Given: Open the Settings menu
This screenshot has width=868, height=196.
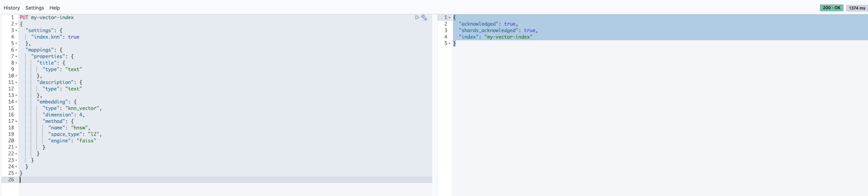Looking at the screenshot, I should coord(35,8).
